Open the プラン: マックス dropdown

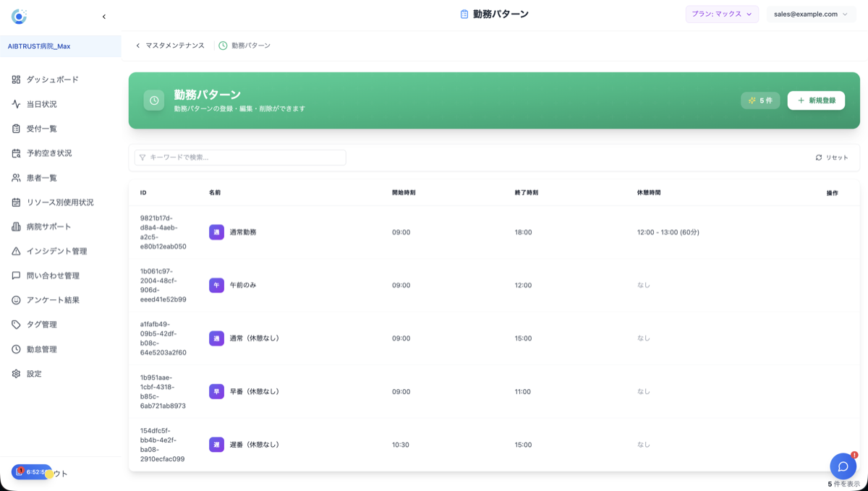click(722, 14)
